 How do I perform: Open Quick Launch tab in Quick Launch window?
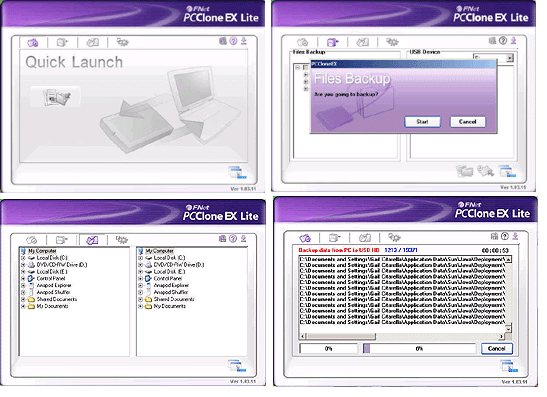point(32,43)
